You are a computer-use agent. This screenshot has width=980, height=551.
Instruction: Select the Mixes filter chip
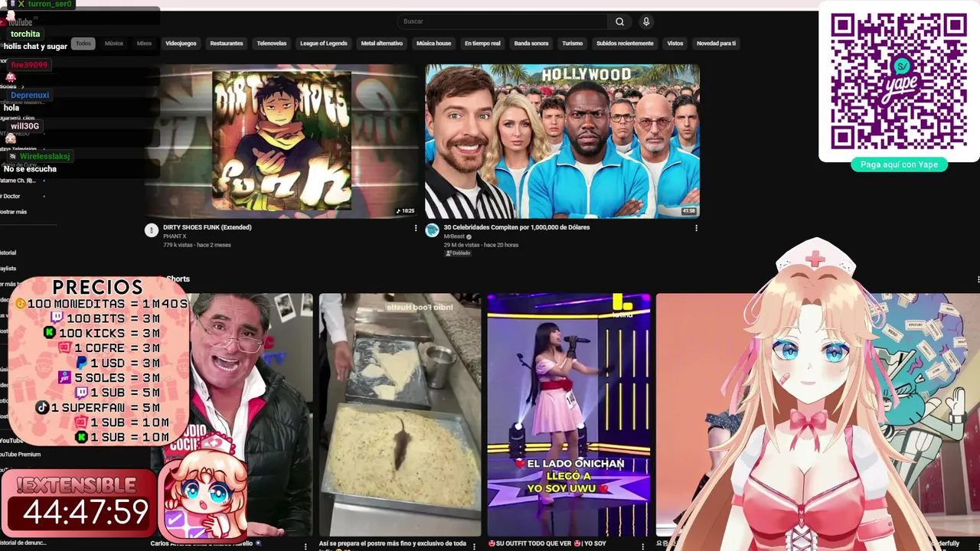[x=144, y=44]
